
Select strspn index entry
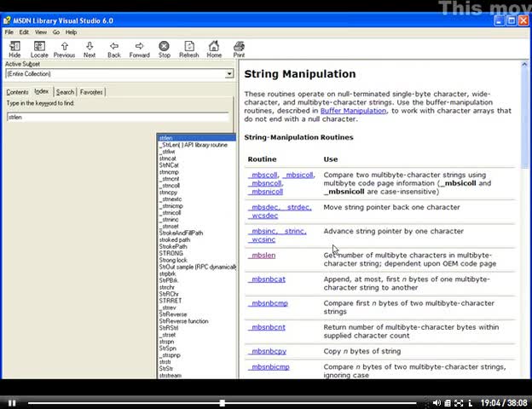[166, 342]
